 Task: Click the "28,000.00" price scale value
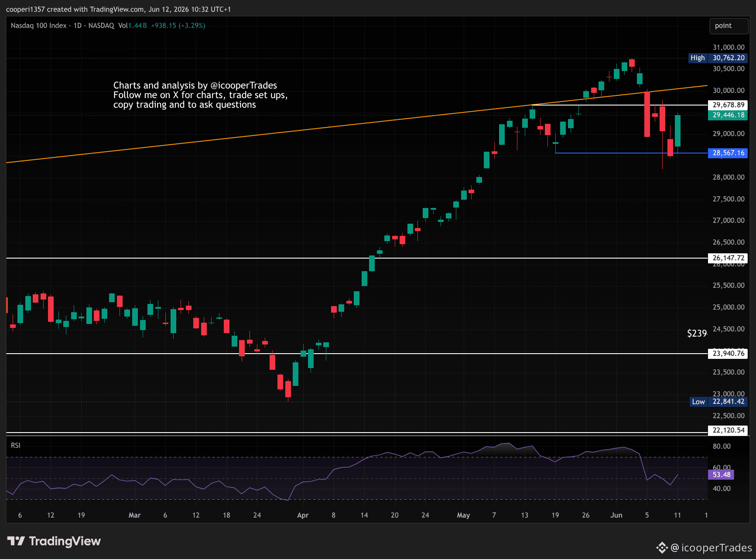tap(729, 177)
